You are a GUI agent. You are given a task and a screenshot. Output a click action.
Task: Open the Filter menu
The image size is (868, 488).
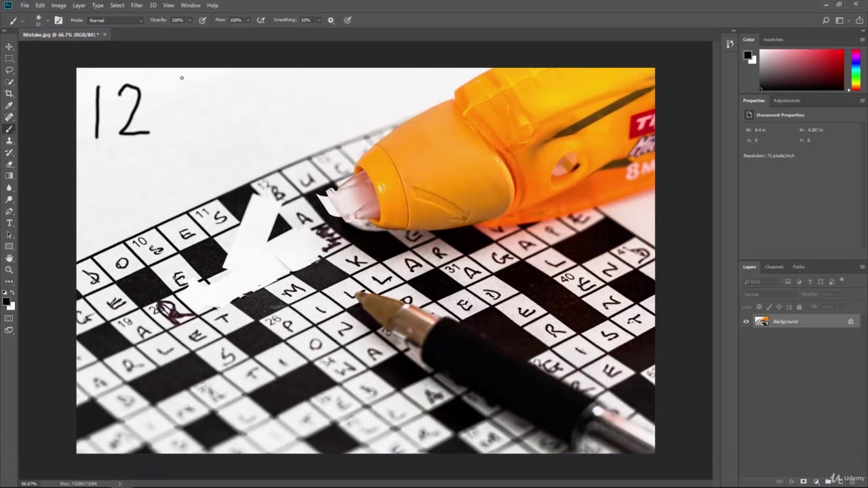137,5
